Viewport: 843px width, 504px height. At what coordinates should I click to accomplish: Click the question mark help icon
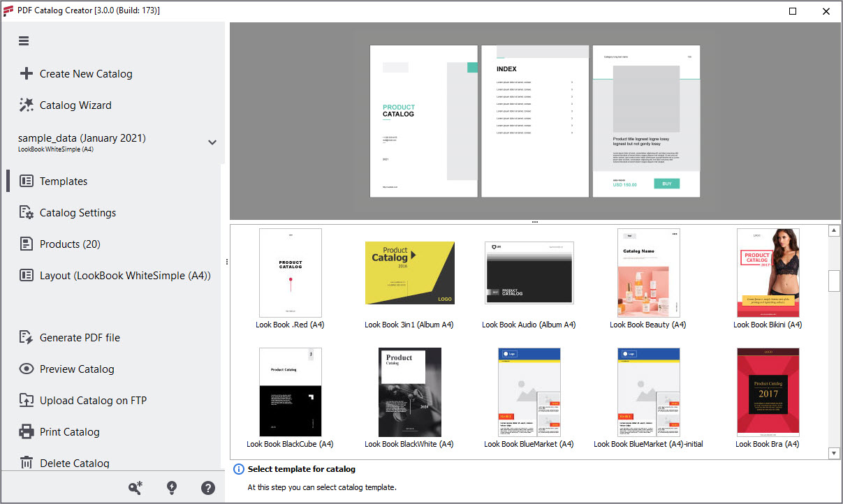(x=208, y=488)
